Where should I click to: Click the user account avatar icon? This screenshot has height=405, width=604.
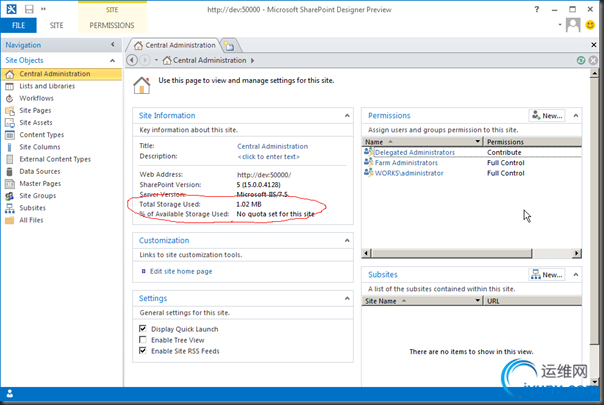click(573, 25)
